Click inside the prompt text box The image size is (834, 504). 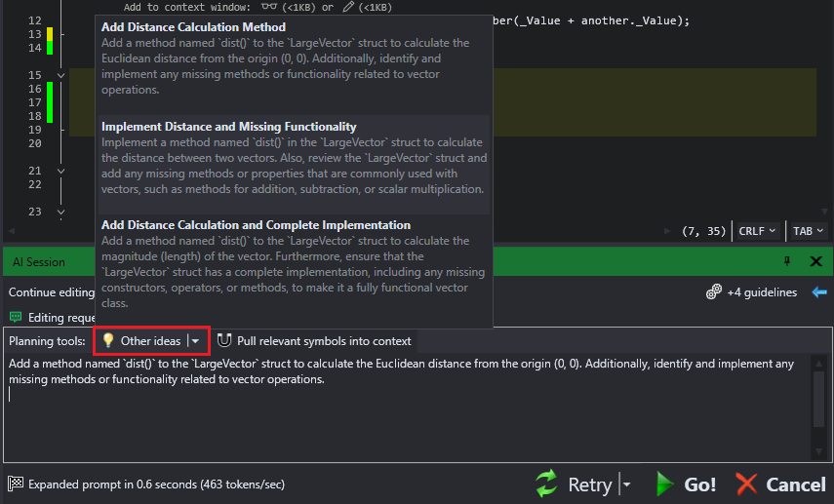click(407, 407)
